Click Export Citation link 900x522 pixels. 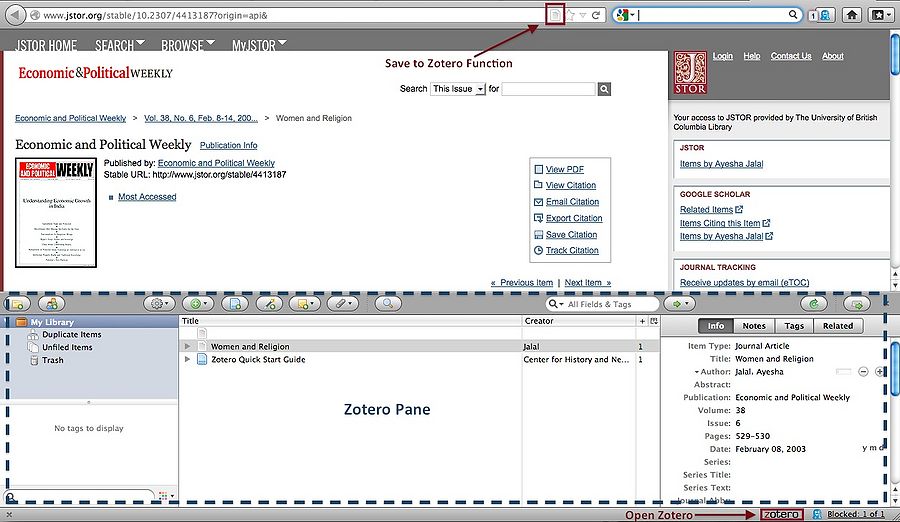(574, 218)
